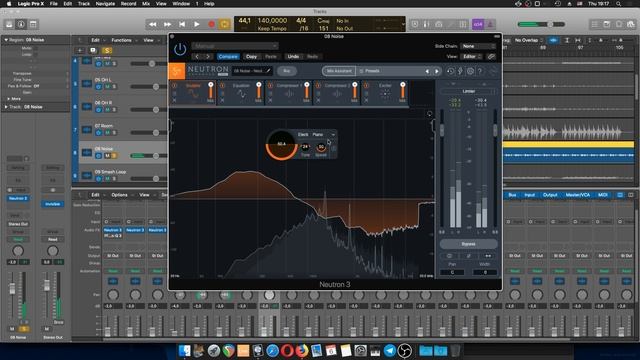Image resolution: width=640 pixels, height=360 pixels.
Task: Toggle the Neutron plugin power button
Action: pos(180,49)
